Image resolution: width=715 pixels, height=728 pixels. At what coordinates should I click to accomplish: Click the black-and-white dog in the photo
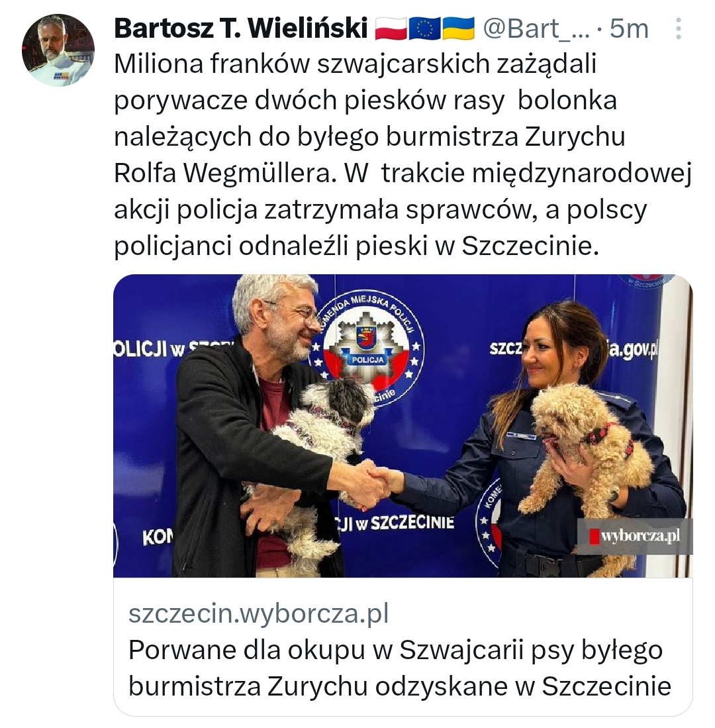[320, 446]
